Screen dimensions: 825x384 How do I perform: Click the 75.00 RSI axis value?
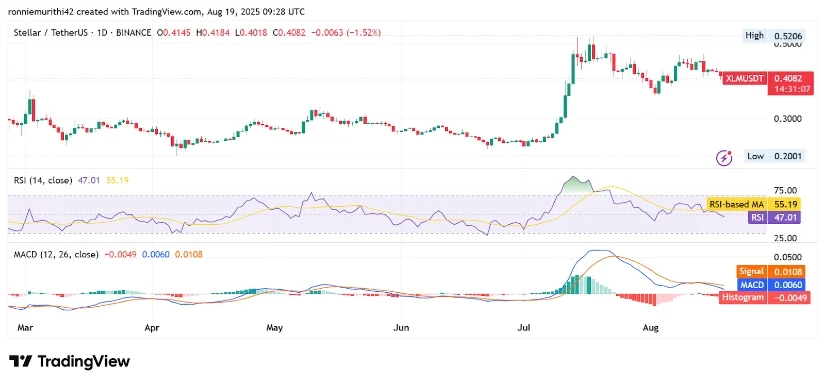[787, 190]
